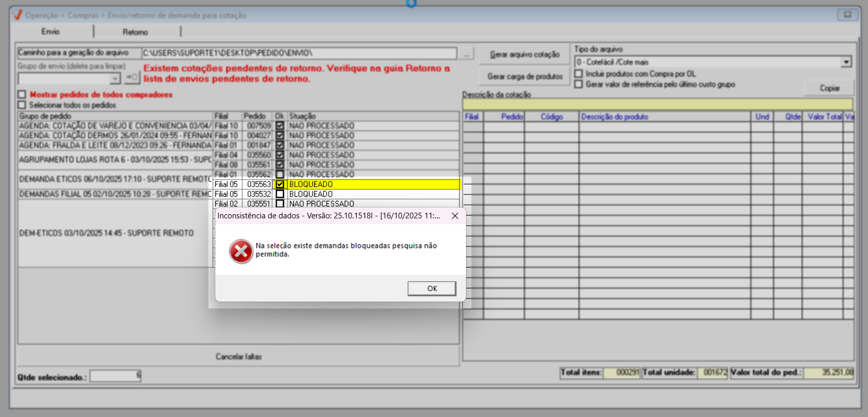Select the AGENDA: COTAÇÃO DERMOS 26/01/2024 row
This screenshot has width=868, height=417.
click(115, 136)
